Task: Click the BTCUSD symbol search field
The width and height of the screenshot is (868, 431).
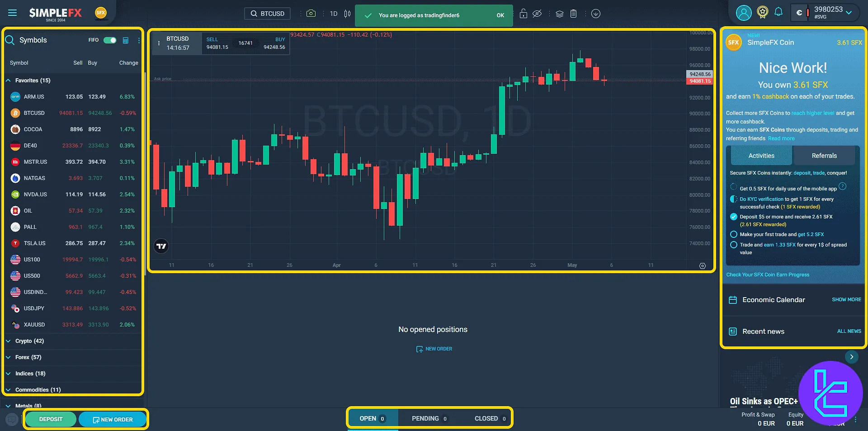Action: tap(268, 14)
